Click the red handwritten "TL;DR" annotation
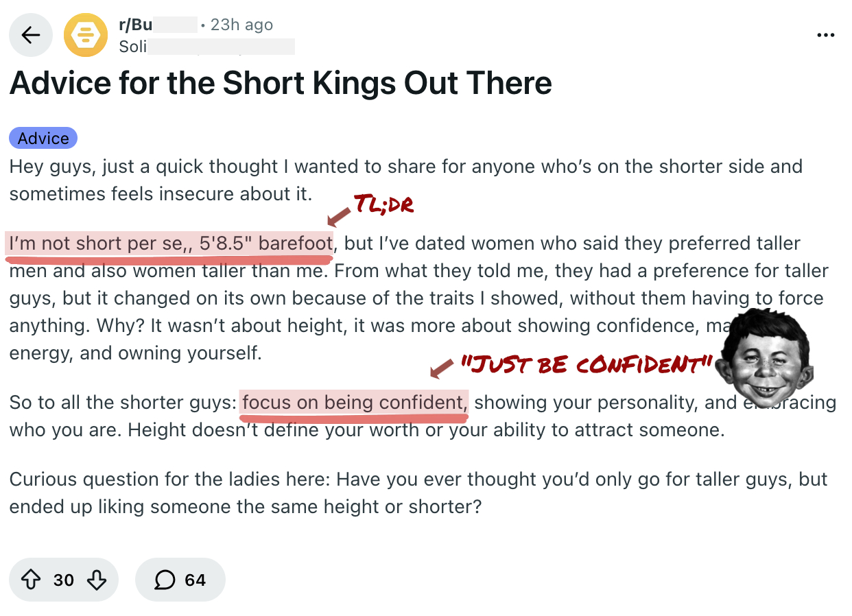 383,203
